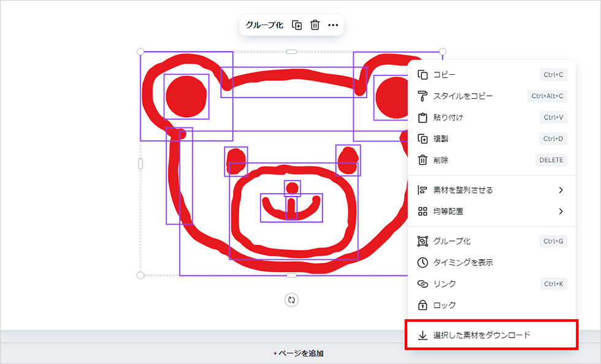601x364 pixels.
Task: Select the bear's nose dot
Action: point(292,188)
